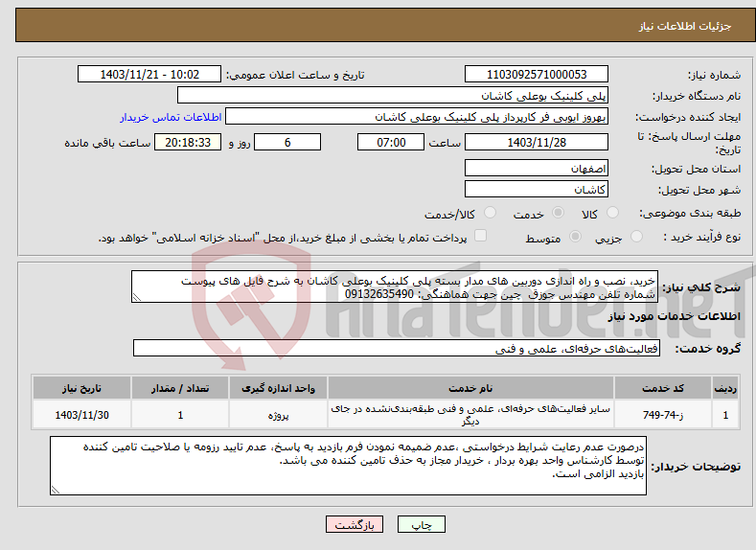
Task: Click the resize handle of buyer notes area
Action: click(x=56, y=490)
